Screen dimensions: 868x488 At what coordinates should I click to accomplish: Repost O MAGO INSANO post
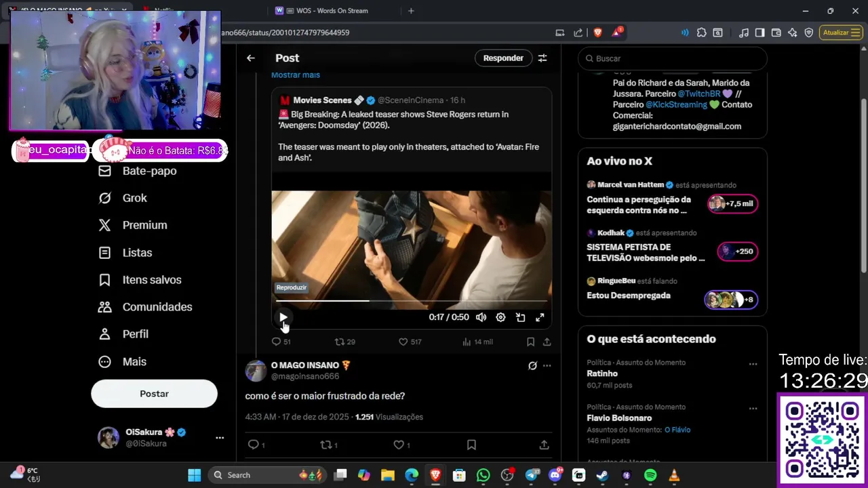pyautogui.click(x=329, y=445)
